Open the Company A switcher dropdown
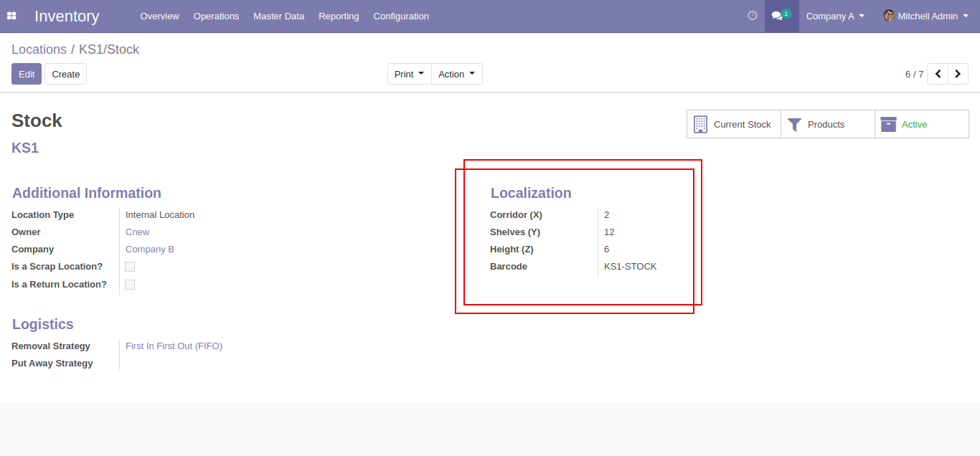The height and width of the screenshot is (456, 980). pyautogui.click(x=834, y=16)
